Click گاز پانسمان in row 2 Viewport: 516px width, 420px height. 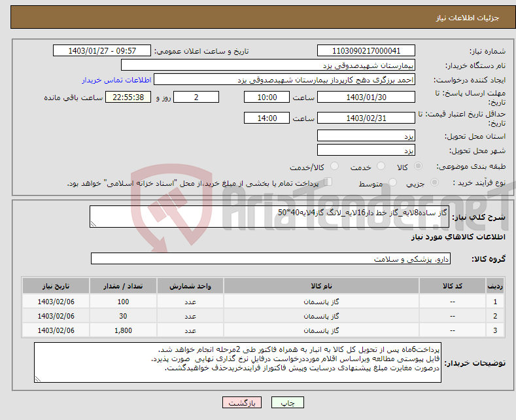[321, 316]
